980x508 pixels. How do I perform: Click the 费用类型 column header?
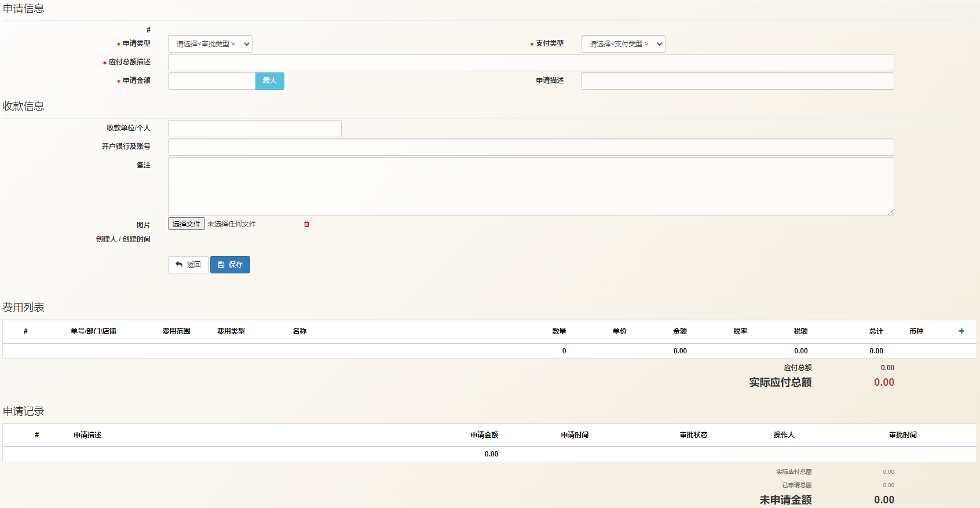click(x=231, y=331)
